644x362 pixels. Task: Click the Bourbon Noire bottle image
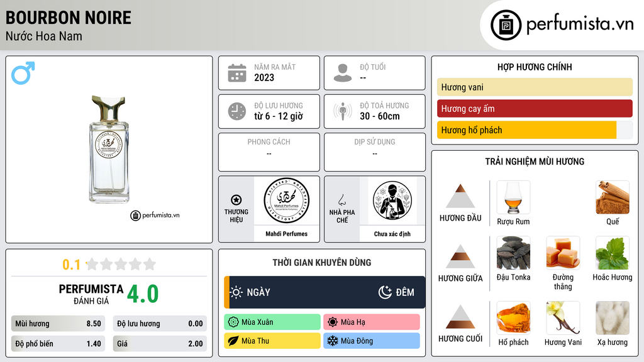[109, 150]
